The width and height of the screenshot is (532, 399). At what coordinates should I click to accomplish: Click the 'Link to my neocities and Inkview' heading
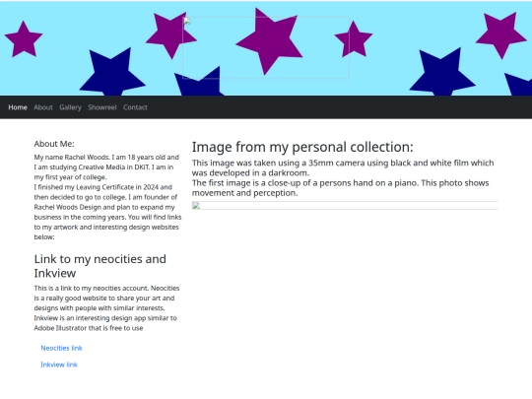click(100, 266)
